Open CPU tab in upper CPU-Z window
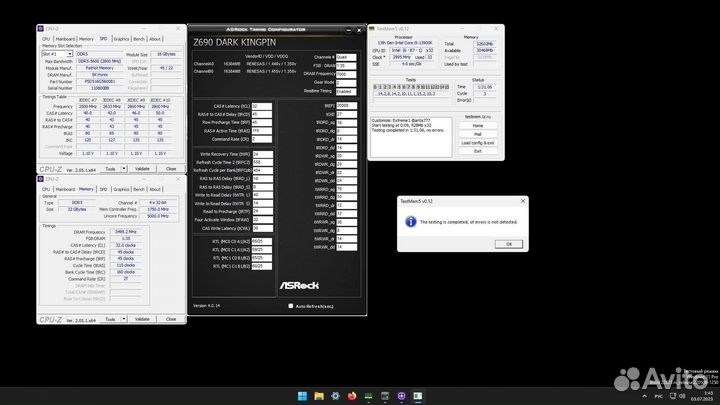 click(46, 39)
